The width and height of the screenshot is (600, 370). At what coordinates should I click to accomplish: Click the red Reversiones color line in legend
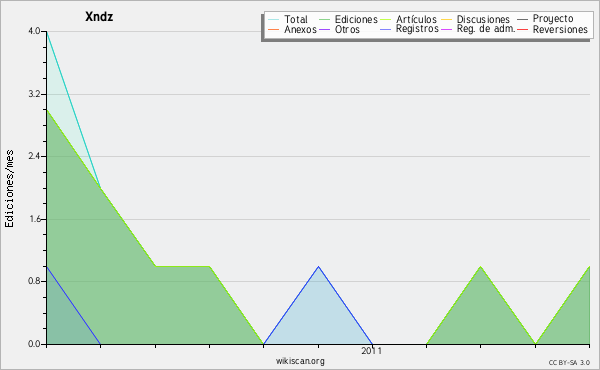[x=522, y=29]
